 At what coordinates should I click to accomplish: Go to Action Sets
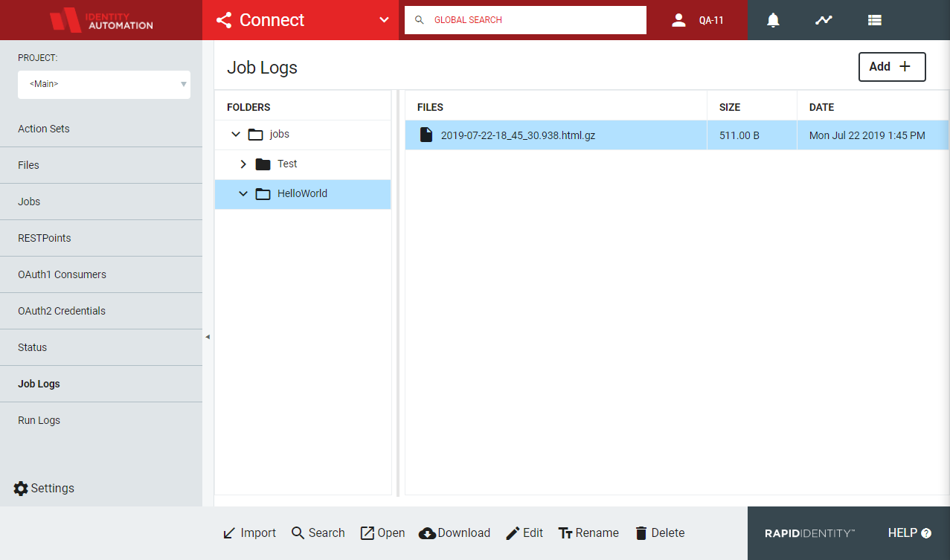(x=101, y=129)
